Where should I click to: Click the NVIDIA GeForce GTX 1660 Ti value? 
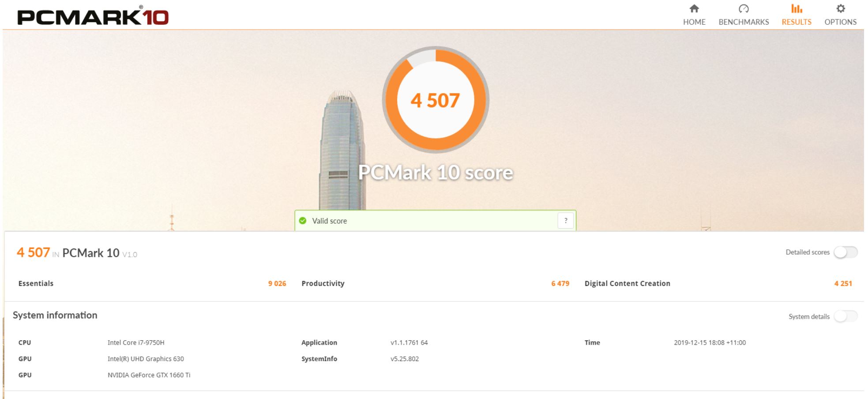click(149, 375)
